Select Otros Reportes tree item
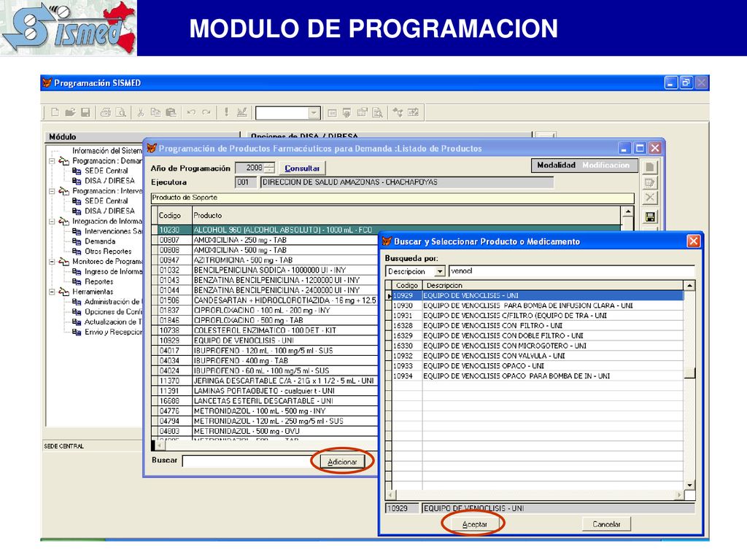 108,252
